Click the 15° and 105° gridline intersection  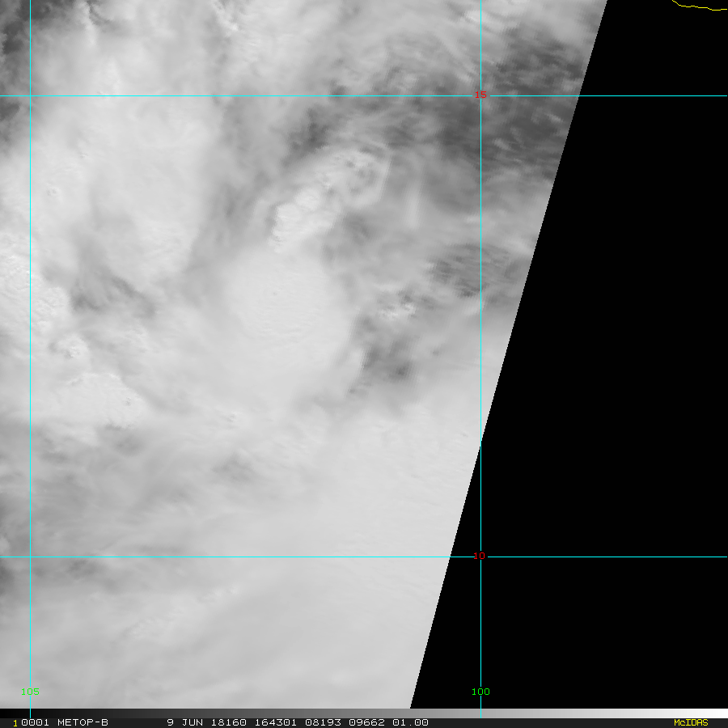pos(31,95)
